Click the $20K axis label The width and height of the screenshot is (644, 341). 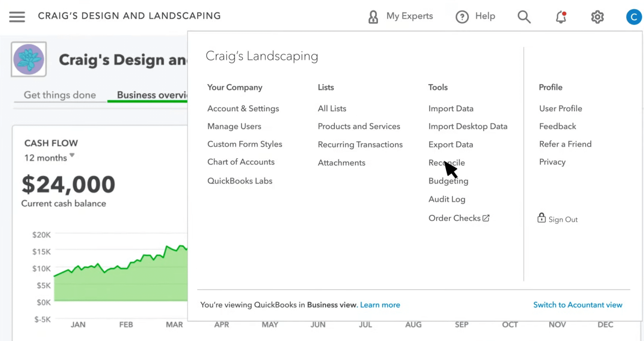pos(42,235)
